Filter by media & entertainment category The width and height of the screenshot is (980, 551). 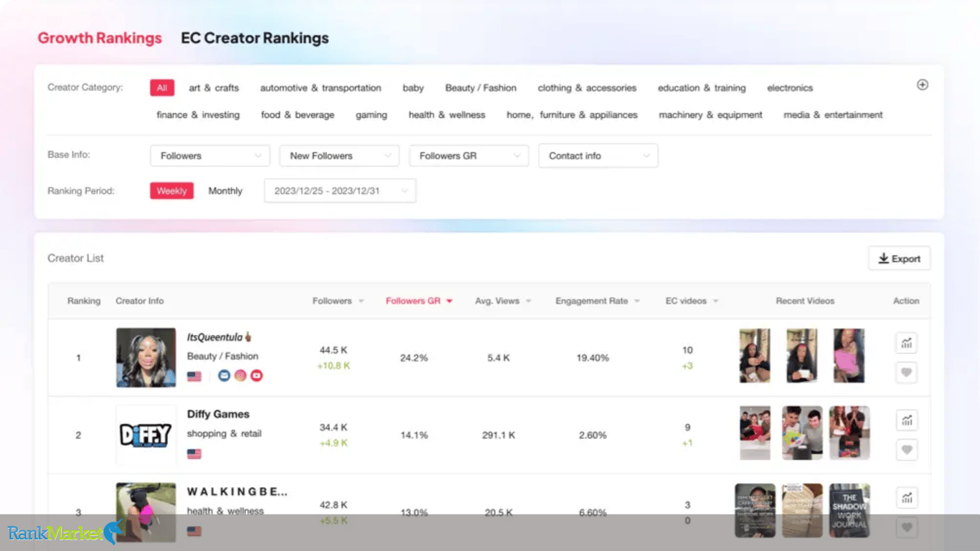pyautogui.click(x=833, y=115)
